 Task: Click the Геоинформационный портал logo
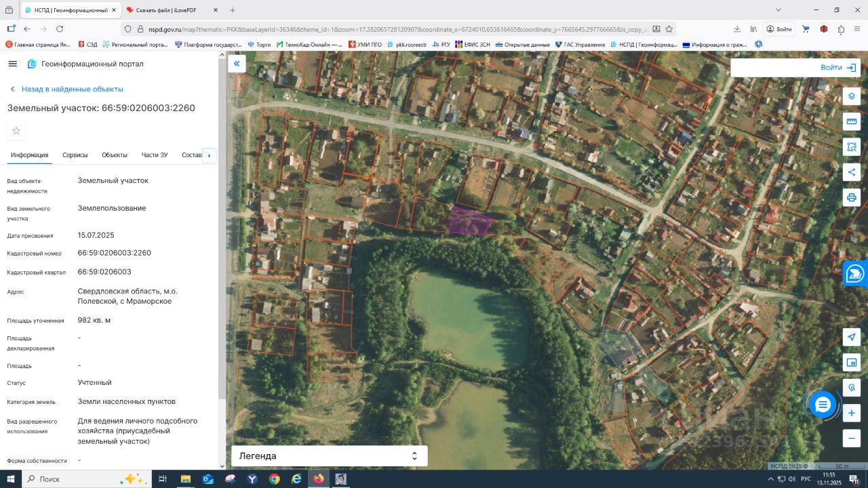85,64
